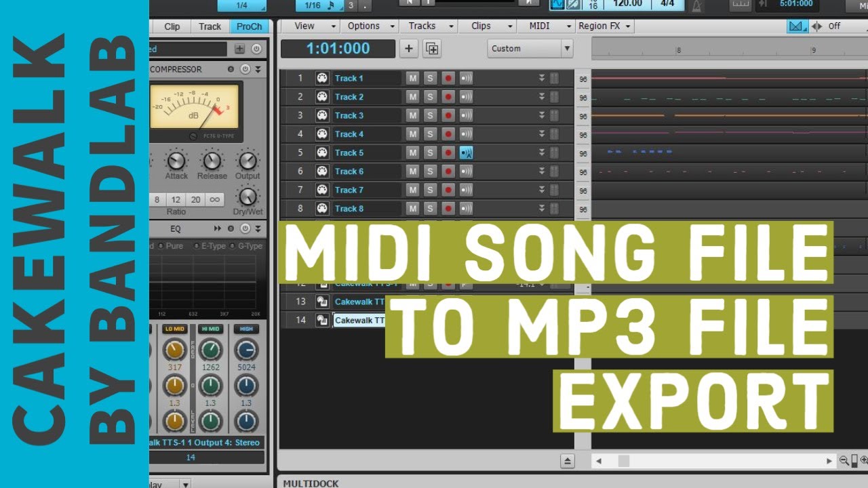
Task: Click the synth icon of track 13
Action: [322, 302]
